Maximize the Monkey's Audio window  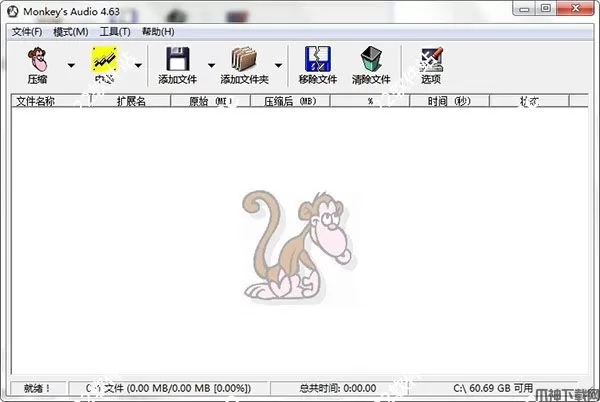point(546,9)
